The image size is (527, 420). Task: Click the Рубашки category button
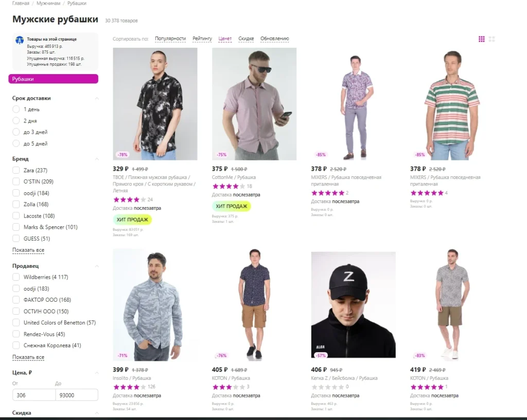[x=54, y=79]
